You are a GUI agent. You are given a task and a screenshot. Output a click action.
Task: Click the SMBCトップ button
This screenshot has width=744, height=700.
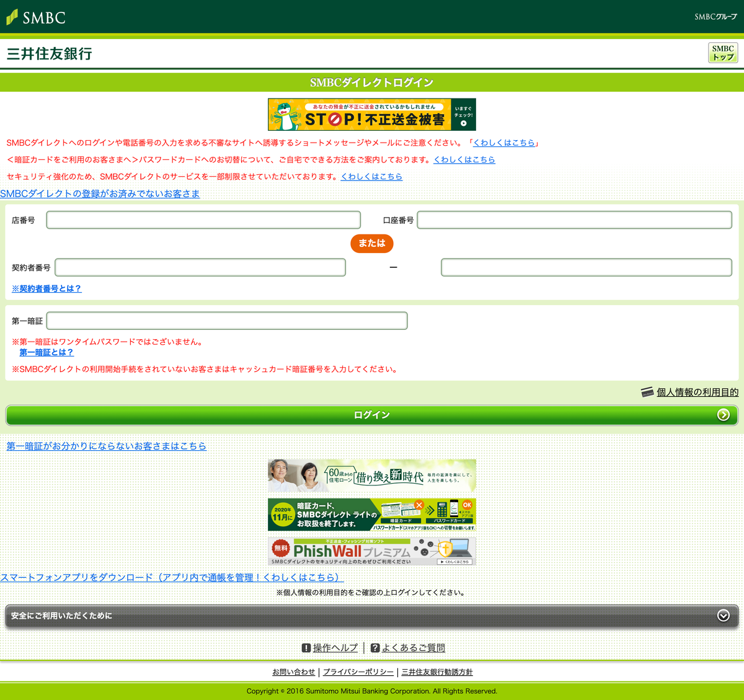point(723,53)
